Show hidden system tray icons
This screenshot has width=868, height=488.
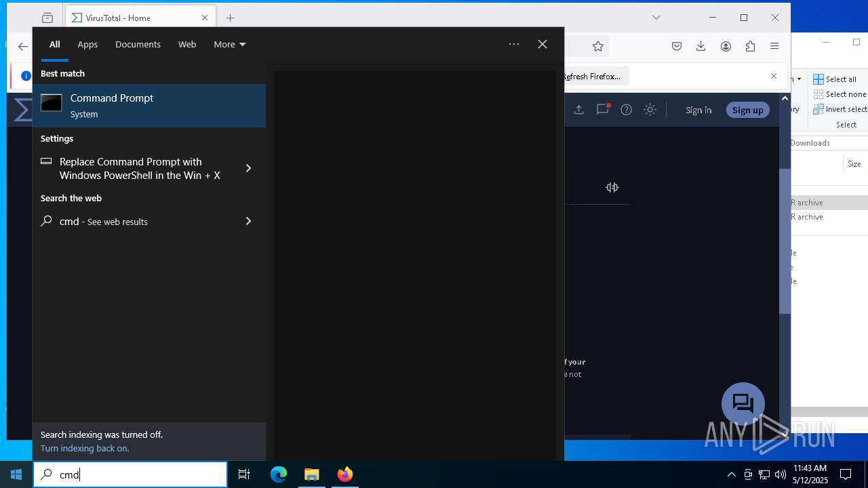731,474
